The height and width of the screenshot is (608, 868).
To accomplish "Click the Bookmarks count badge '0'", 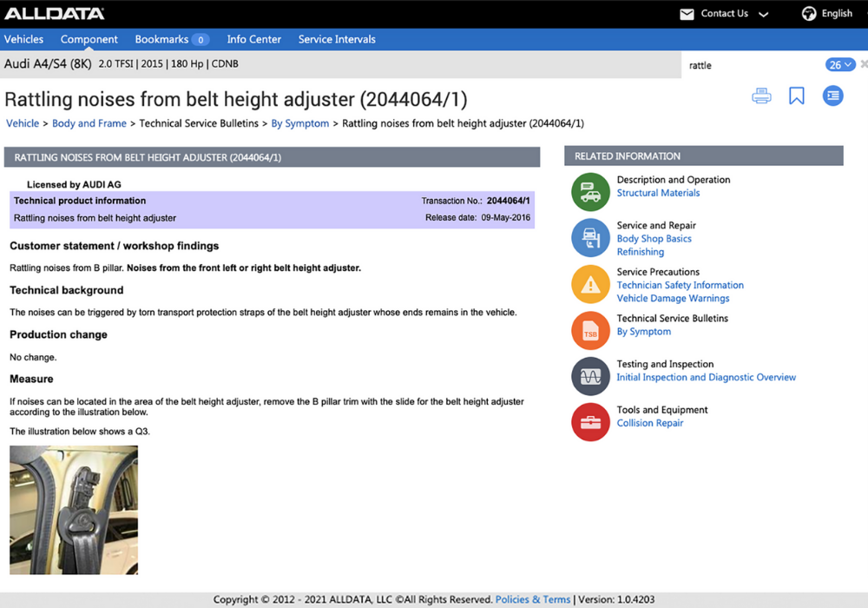I will tap(201, 40).
